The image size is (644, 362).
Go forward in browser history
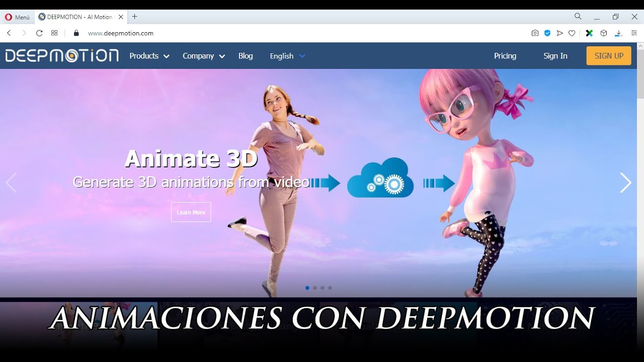coord(24,33)
